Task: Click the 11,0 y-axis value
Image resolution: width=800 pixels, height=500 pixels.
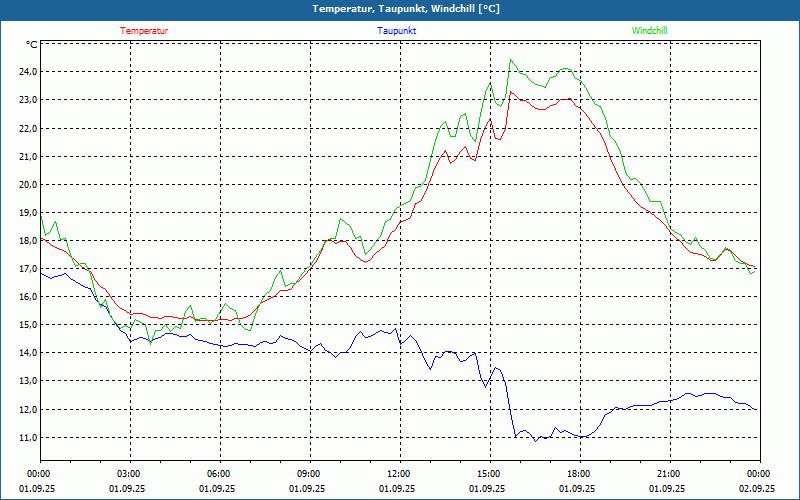Action: (x=25, y=438)
